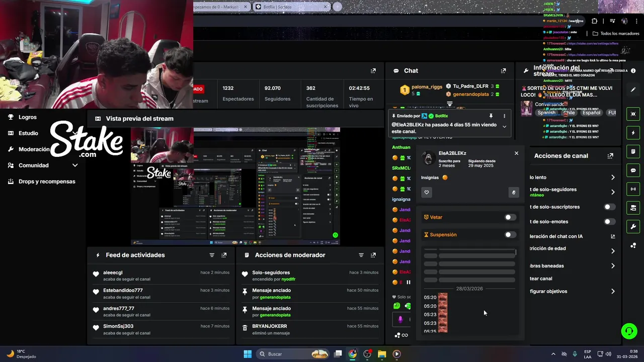Pop out the Acciones de moderador panel
The image size is (644, 362).
tap(373, 255)
